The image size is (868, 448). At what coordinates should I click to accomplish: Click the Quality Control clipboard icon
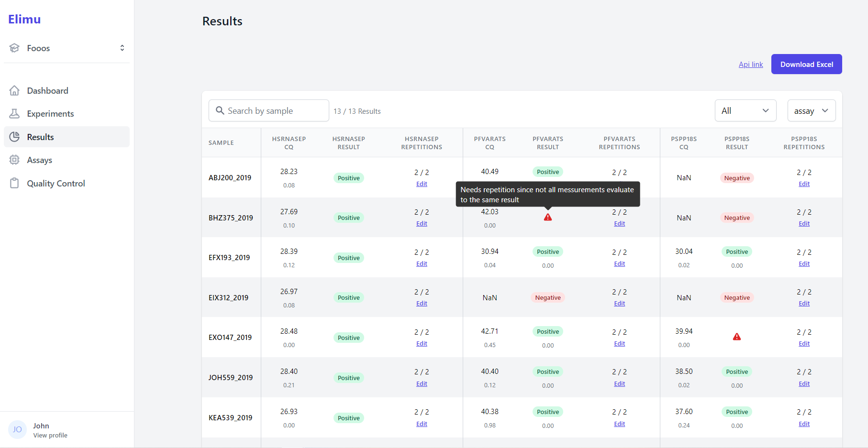[14, 183]
